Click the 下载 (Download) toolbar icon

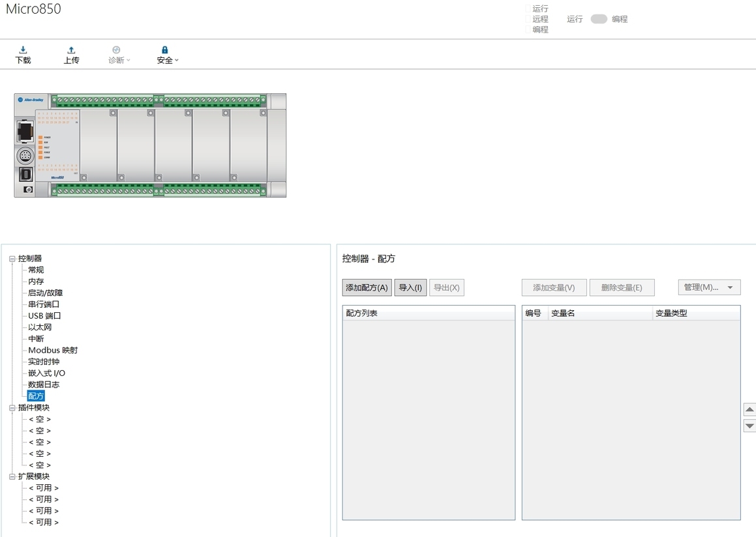click(x=23, y=55)
